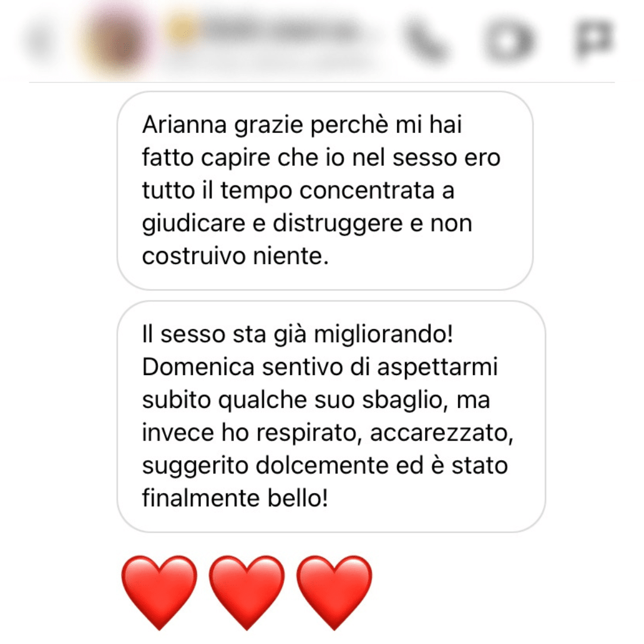Viewport: 644px width, 644px height.
Task: Click "costruivo niente." ending the first message
Action: pos(236,256)
